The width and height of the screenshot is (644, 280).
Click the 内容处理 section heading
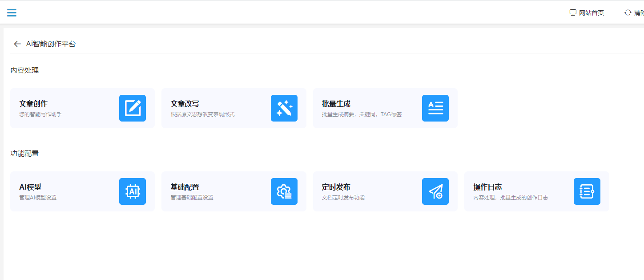(24, 70)
